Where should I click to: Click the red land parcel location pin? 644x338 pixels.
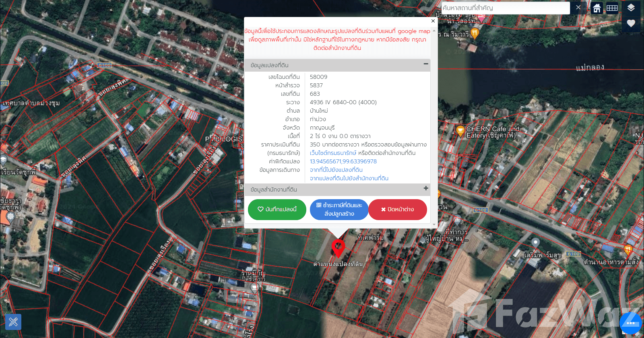coord(338,247)
